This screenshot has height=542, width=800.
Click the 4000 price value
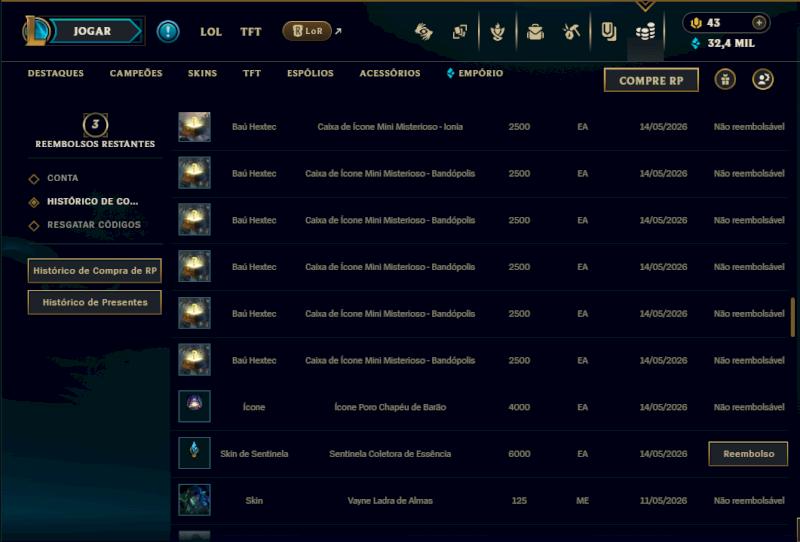coord(519,407)
